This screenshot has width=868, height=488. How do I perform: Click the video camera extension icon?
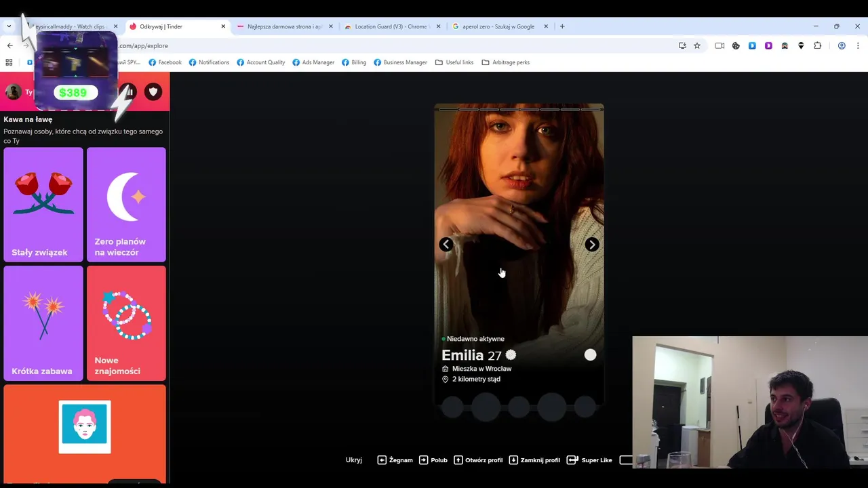719,45
